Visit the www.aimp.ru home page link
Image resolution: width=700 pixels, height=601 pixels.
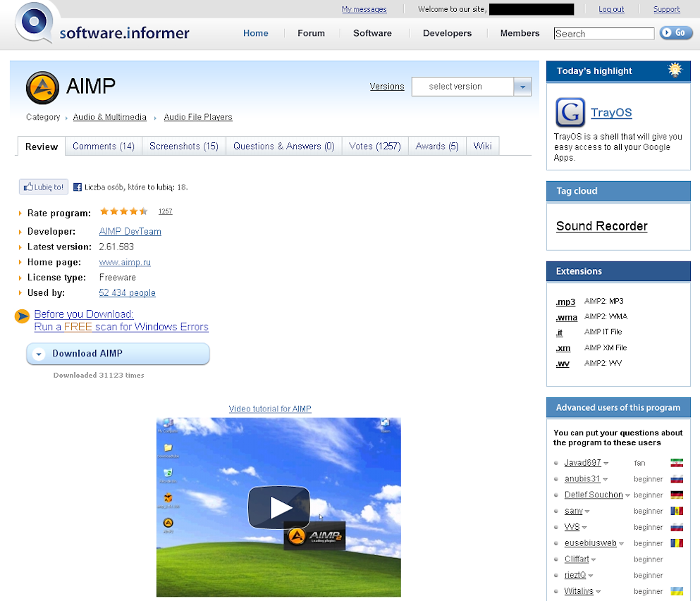pyautogui.click(x=125, y=262)
